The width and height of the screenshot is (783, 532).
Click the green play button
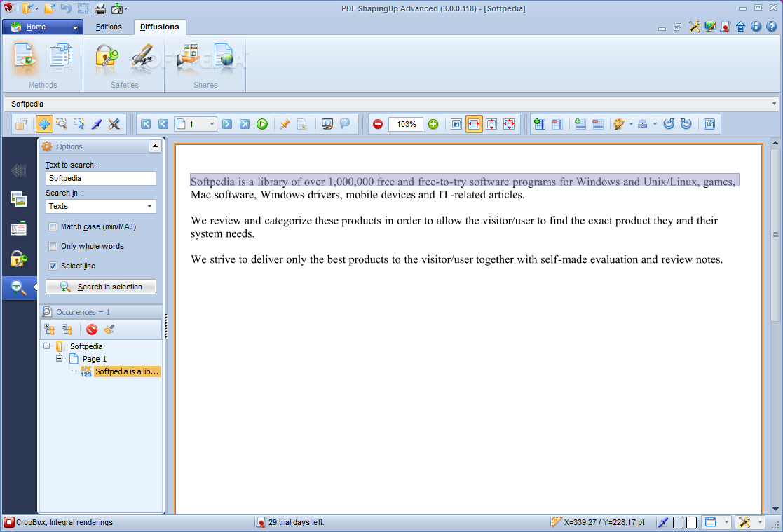click(x=262, y=124)
